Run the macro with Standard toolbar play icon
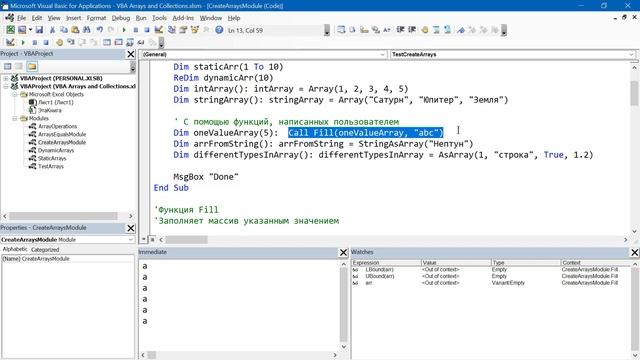The height and width of the screenshot is (360, 640). (x=124, y=30)
